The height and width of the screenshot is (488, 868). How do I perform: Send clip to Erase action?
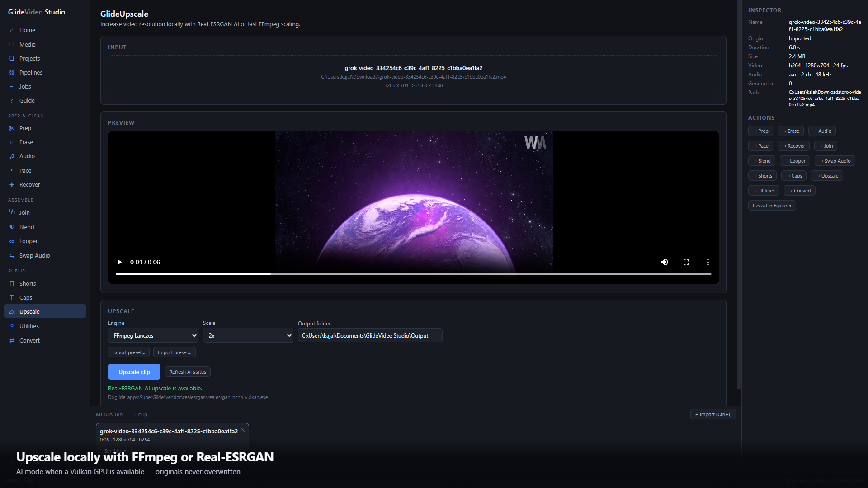point(791,131)
